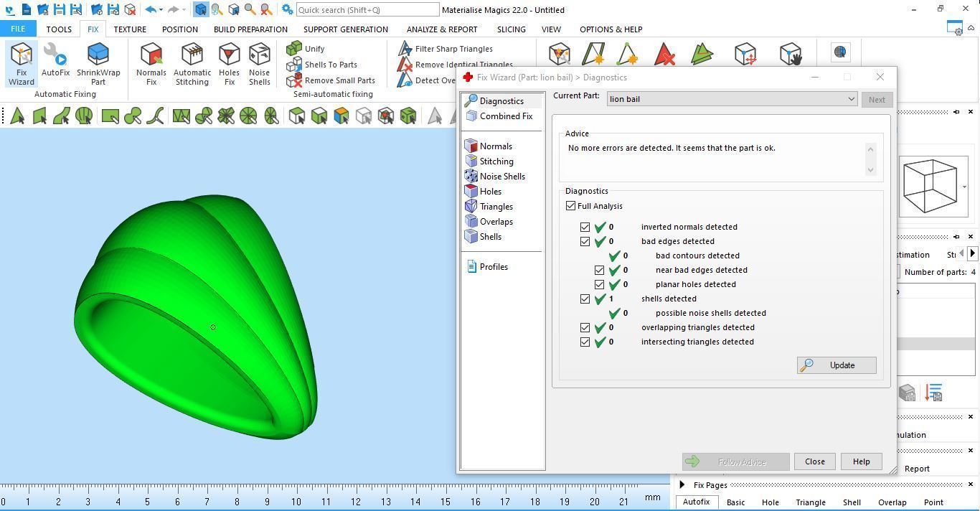This screenshot has height=511, width=980.
Task: Click the gear settings icon near quick search
Action: 287,10
